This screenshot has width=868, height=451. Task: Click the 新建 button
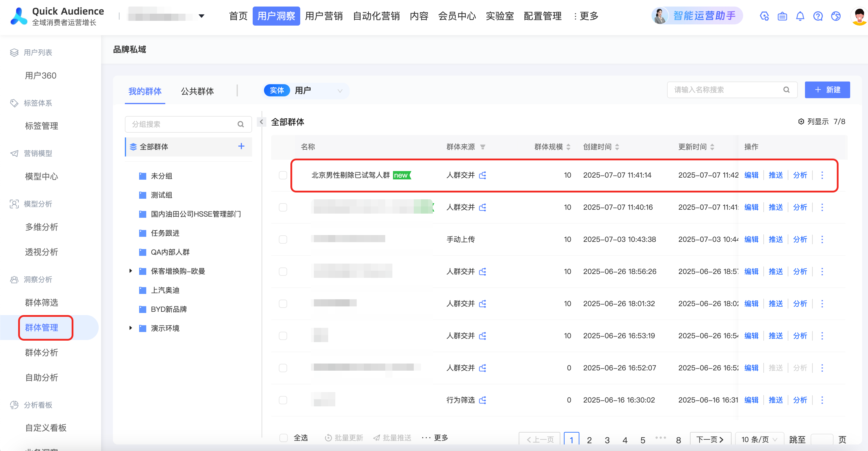827,90
